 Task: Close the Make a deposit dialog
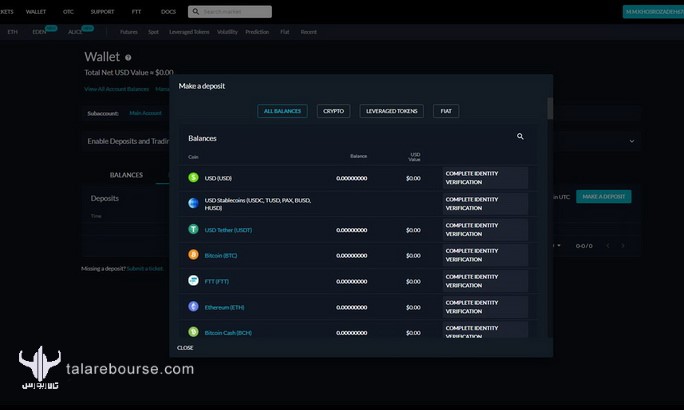point(185,348)
